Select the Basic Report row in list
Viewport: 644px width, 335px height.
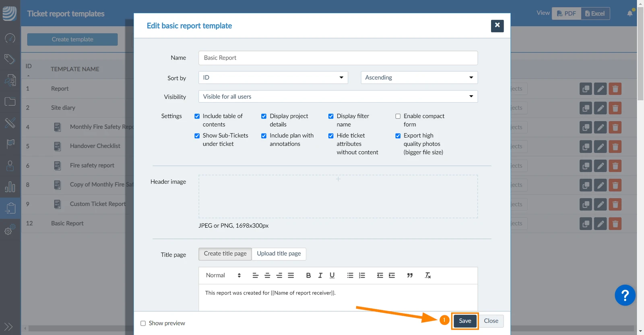tap(67, 224)
